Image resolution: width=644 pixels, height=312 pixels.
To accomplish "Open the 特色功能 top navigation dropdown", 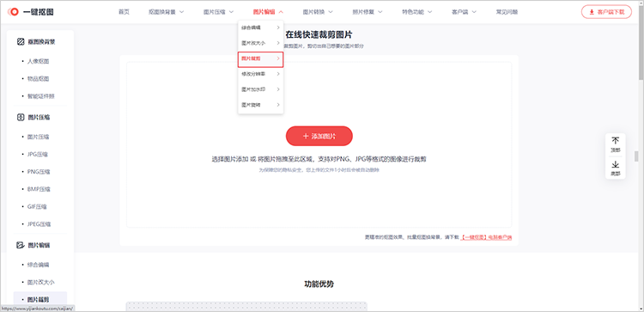I will 417,12.
